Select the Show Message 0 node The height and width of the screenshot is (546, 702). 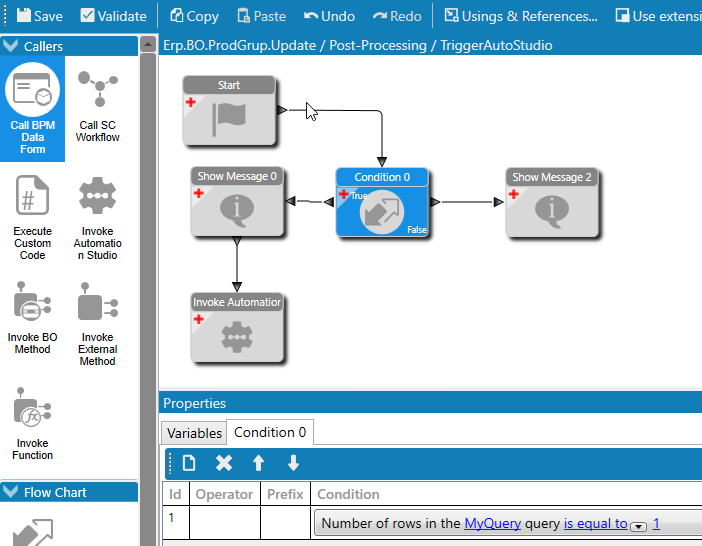tap(237, 202)
